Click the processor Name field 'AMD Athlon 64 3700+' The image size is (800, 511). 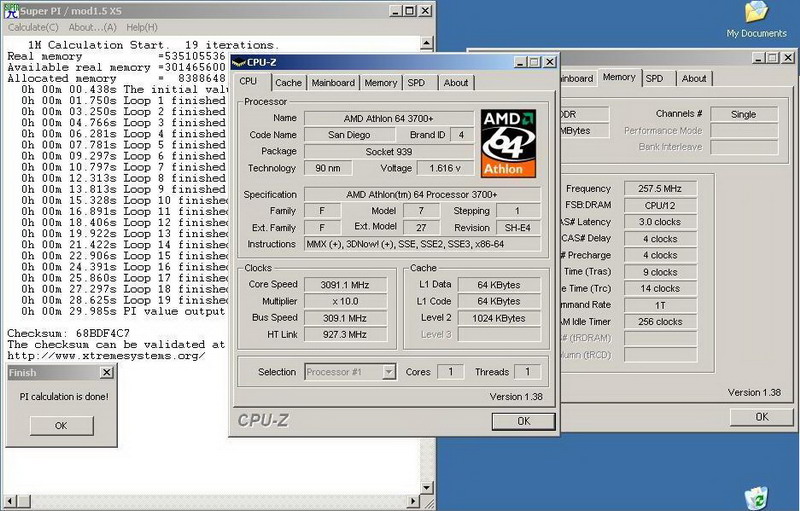click(389, 118)
